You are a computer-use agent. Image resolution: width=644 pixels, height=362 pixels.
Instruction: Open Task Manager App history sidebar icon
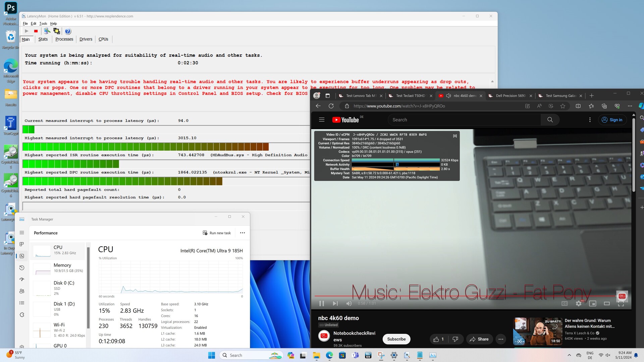click(x=22, y=268)
